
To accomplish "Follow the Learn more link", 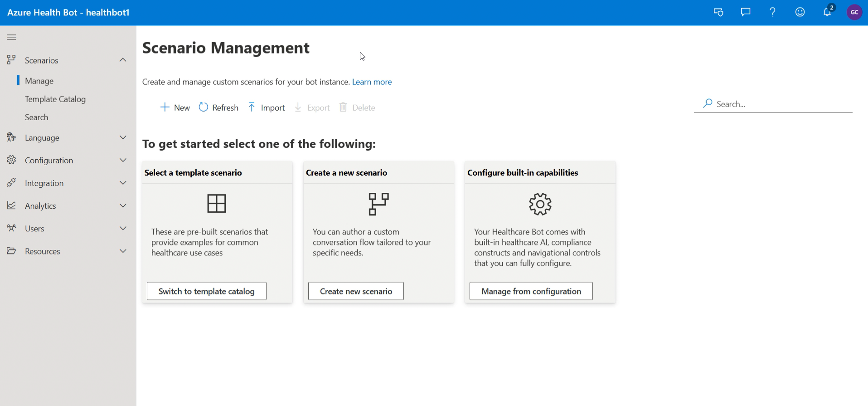I will (x=372, y=82).
